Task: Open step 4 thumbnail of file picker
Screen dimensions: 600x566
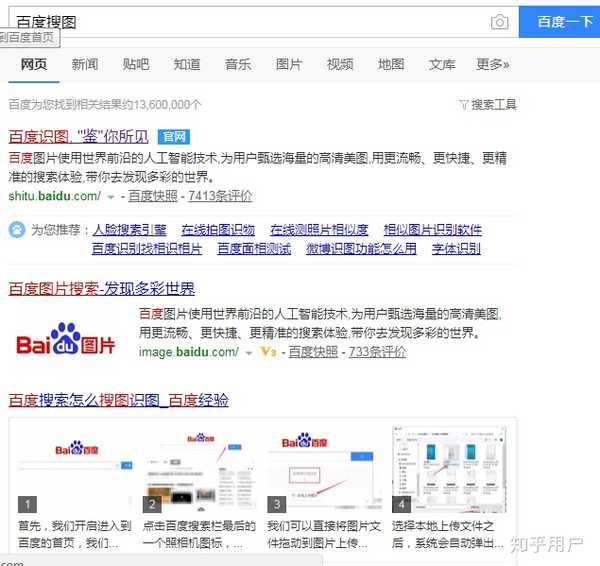Action: pyautogui.click(x=449, y=469)
